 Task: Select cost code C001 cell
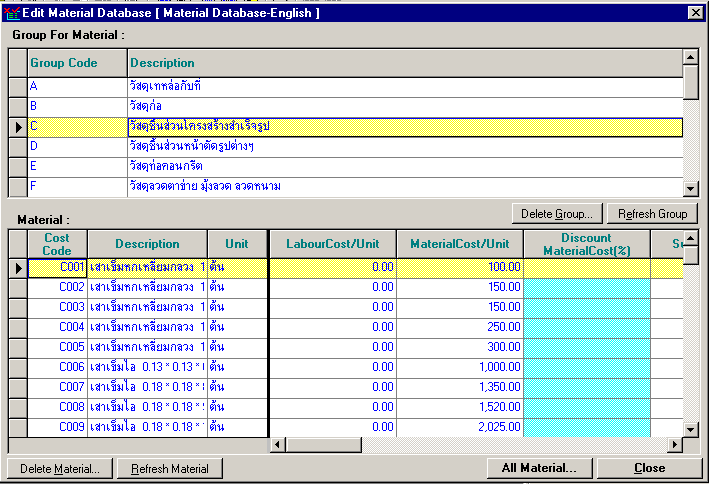pos(57,268)
